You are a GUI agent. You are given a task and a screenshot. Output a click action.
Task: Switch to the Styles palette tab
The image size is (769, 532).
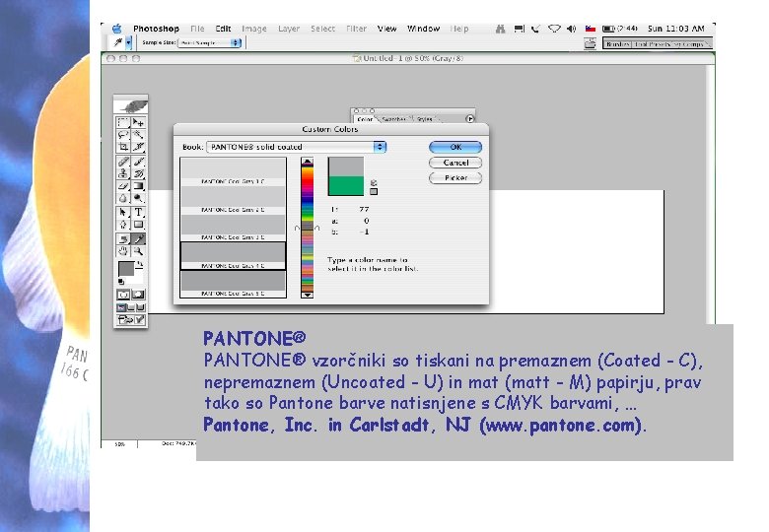[425, 119]
